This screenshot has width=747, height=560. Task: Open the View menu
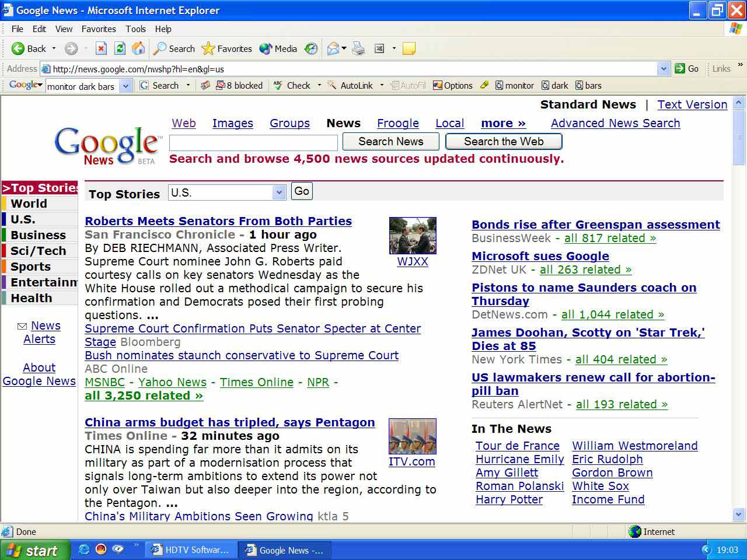[x=64, y=29]
